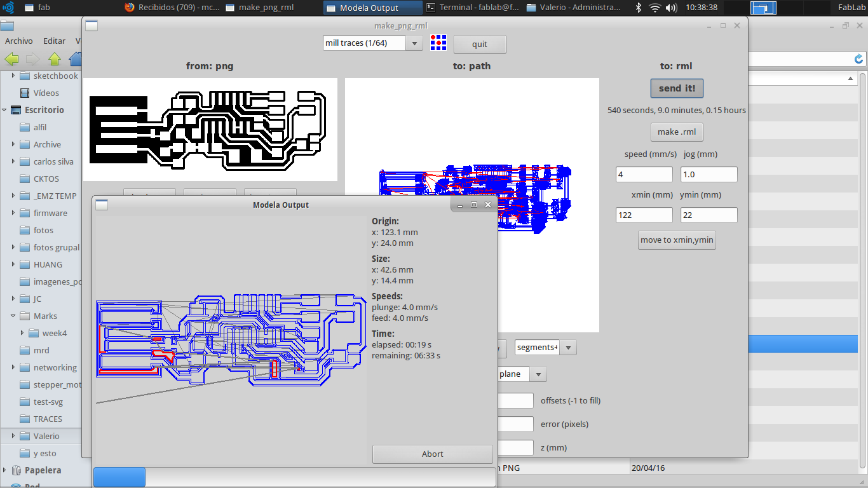
Task: Expand the Papelera node
Action: coord(4,470)
